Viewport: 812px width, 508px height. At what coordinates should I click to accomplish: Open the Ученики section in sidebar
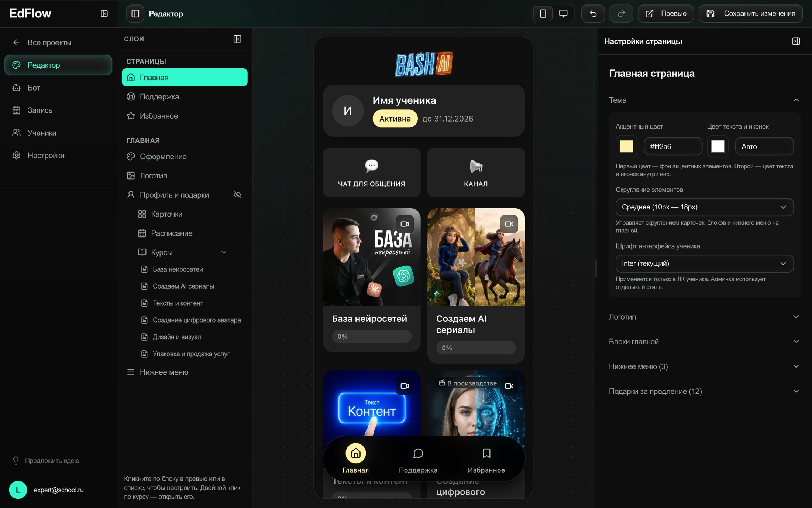[x=58, y=133]
